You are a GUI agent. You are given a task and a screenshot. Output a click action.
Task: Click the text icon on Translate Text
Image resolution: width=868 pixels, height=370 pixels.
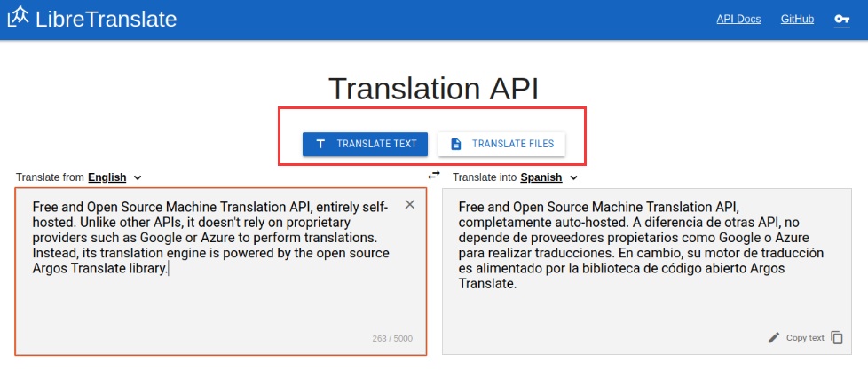point(320,144)
